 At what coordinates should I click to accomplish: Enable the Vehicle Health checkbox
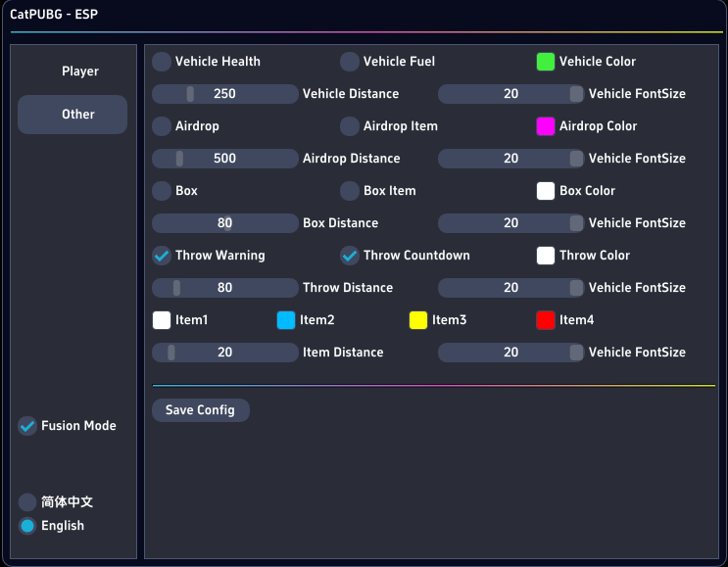(x=162, y=62)
